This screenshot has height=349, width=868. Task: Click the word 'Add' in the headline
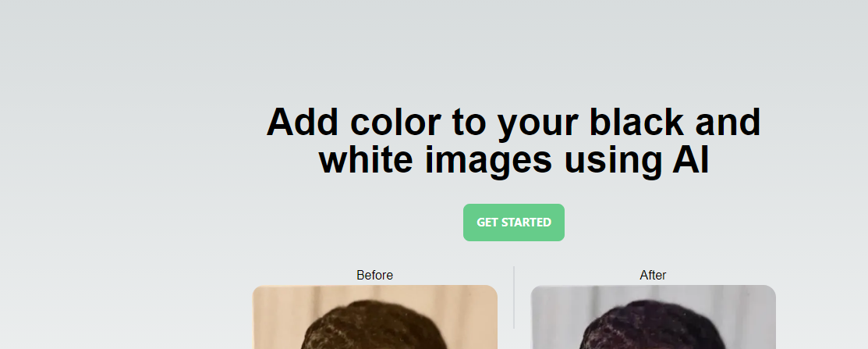click(x=303, y=122)
